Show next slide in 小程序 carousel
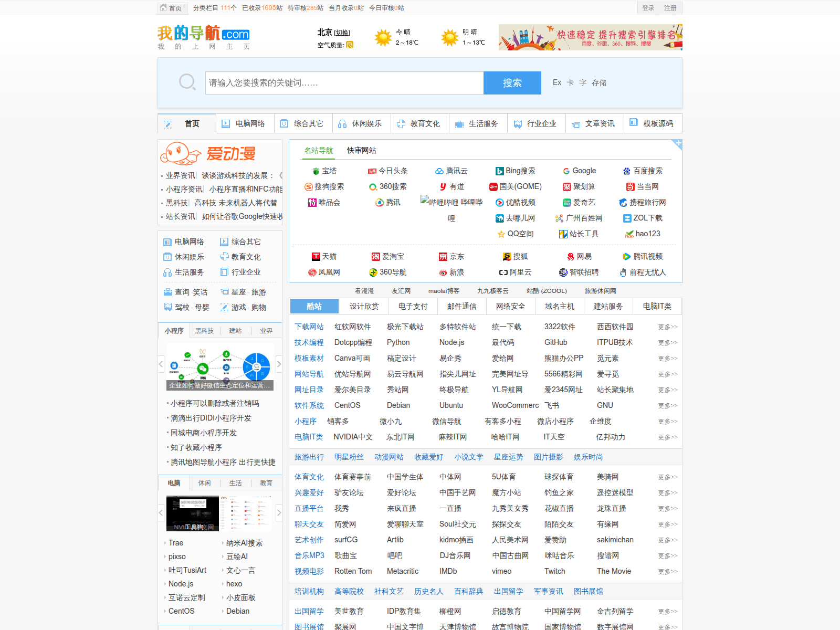 (x=279, y=364)
